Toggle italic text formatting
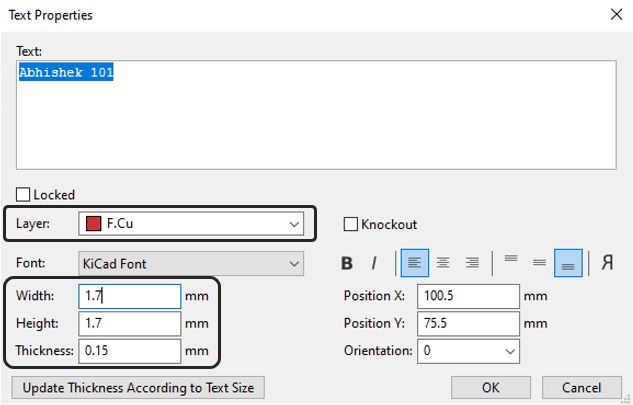 [x=374, y=263]
